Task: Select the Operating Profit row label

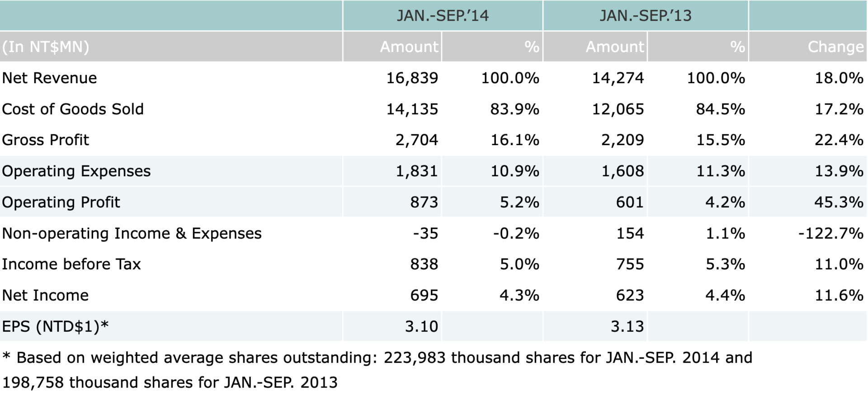Action: tap(61, 202)
